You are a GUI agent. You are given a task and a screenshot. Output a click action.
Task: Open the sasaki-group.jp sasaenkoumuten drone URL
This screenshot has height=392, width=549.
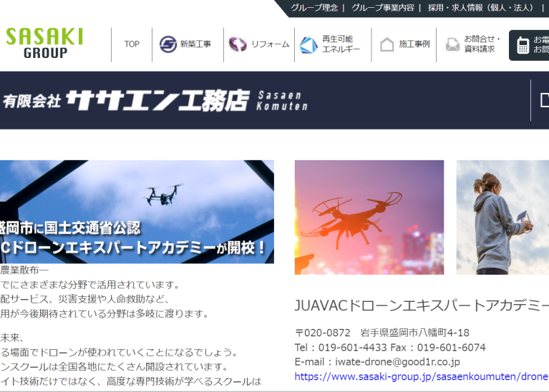[x=422, y=376]
